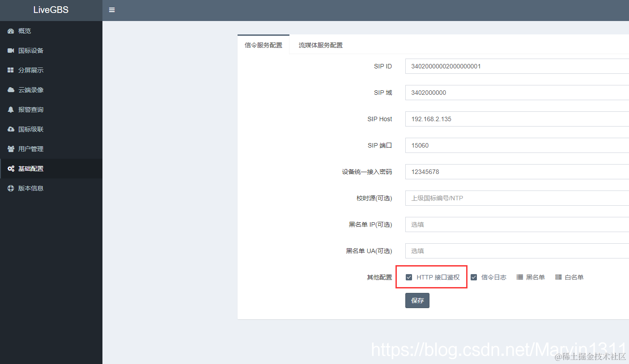The height and width of the screenshot is (364, 629).
Task: Open 国标设备 in the sidebar
Action: [x=51, y=51]
